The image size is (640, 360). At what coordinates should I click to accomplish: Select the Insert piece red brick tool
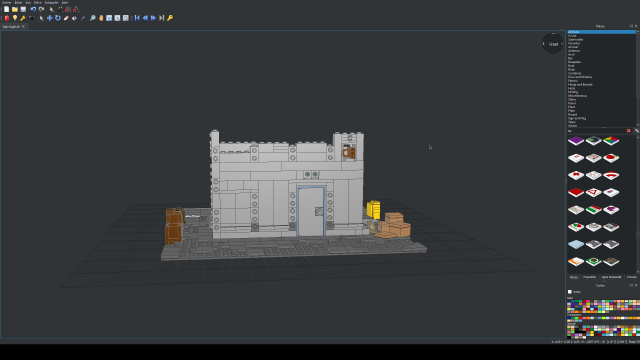click(7, 18)
